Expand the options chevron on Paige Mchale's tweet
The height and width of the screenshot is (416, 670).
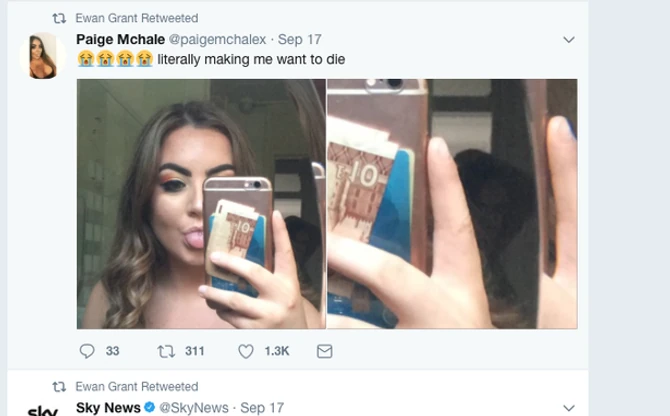point(569,40)
